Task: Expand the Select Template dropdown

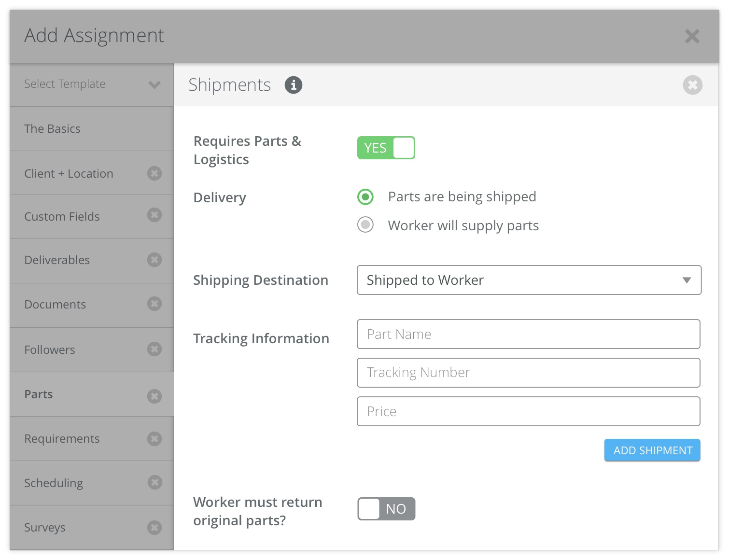Action: click(92, 84)
